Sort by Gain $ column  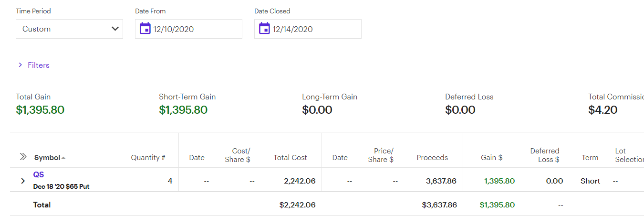tap(491, 158)
